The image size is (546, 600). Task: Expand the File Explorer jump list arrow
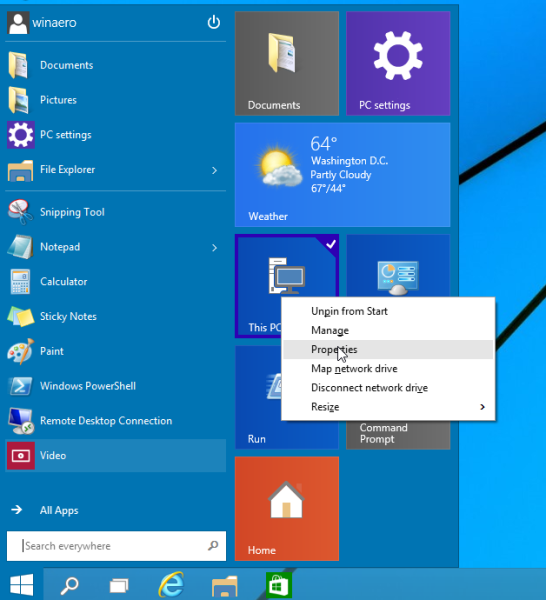click(214, 170)
